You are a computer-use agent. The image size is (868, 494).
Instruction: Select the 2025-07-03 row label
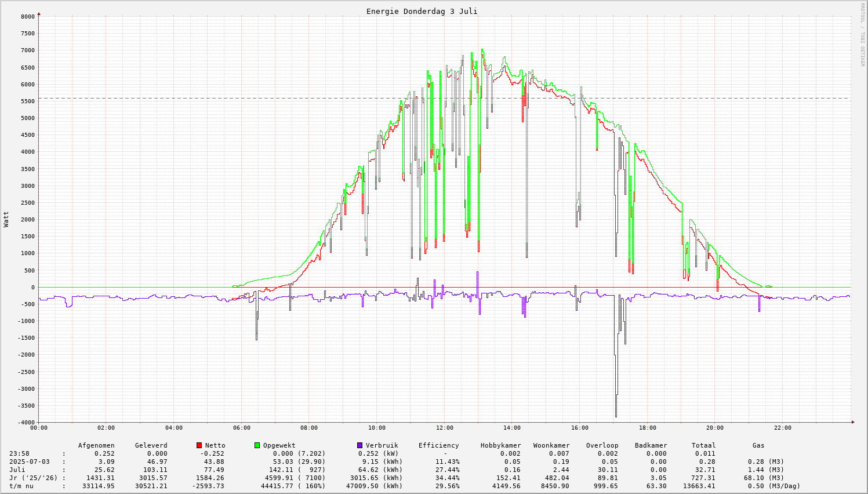[x=29, y=462]
